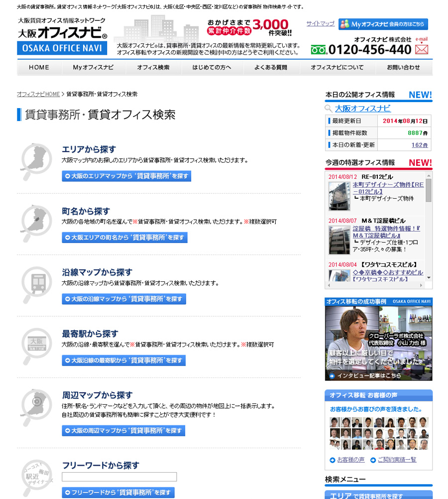Click the サイトマップ link
This screenshot has height=499, width=448.
point(321,23)
